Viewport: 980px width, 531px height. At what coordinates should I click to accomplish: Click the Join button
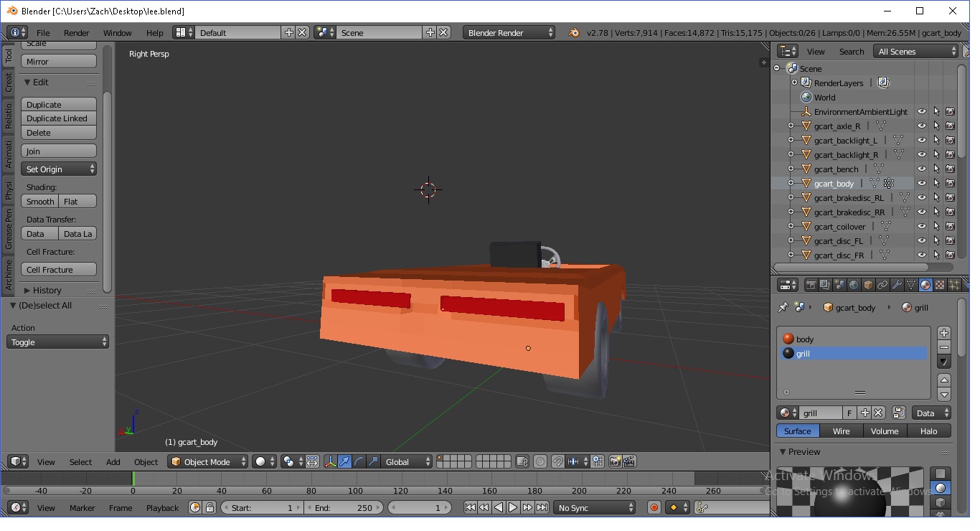pyautogui.click(x=59, y=151)
